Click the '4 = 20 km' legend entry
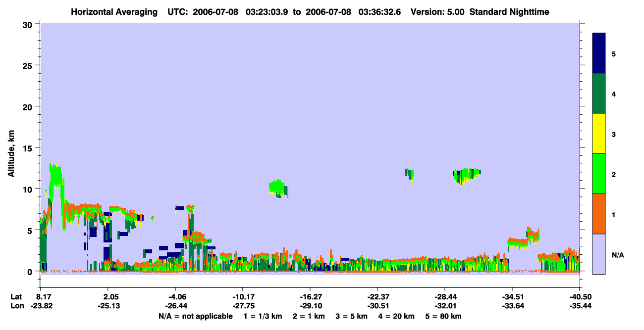Viewport: 644px width, 330px height. point(396,316)
